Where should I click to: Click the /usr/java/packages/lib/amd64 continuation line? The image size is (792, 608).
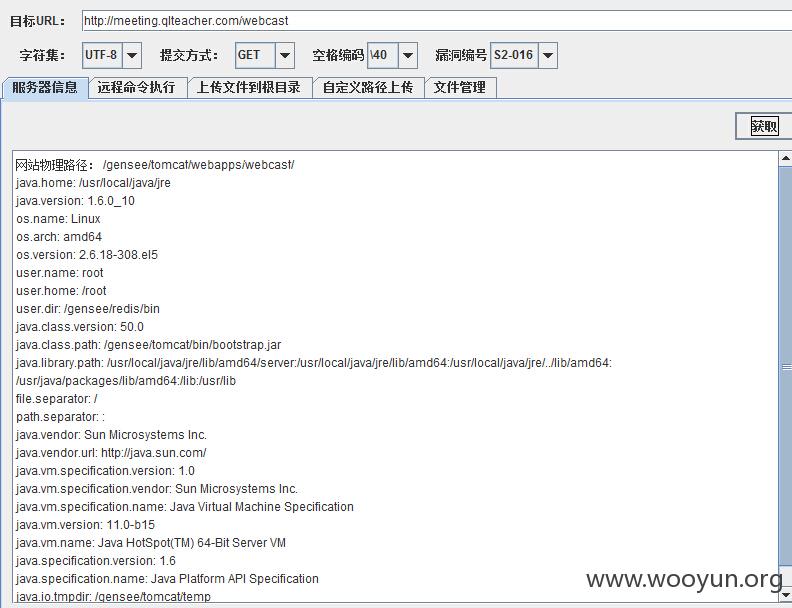[125, 381]
